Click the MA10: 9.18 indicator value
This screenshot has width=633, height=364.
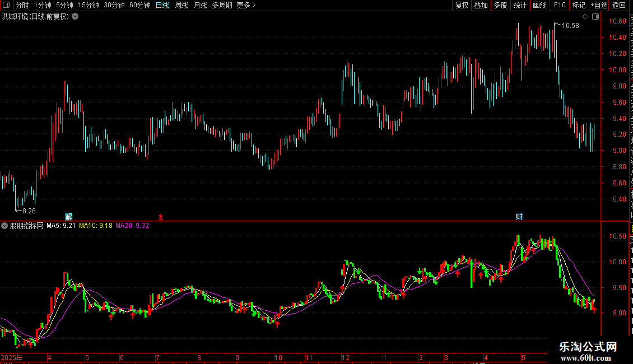click(x=96, y=226)
